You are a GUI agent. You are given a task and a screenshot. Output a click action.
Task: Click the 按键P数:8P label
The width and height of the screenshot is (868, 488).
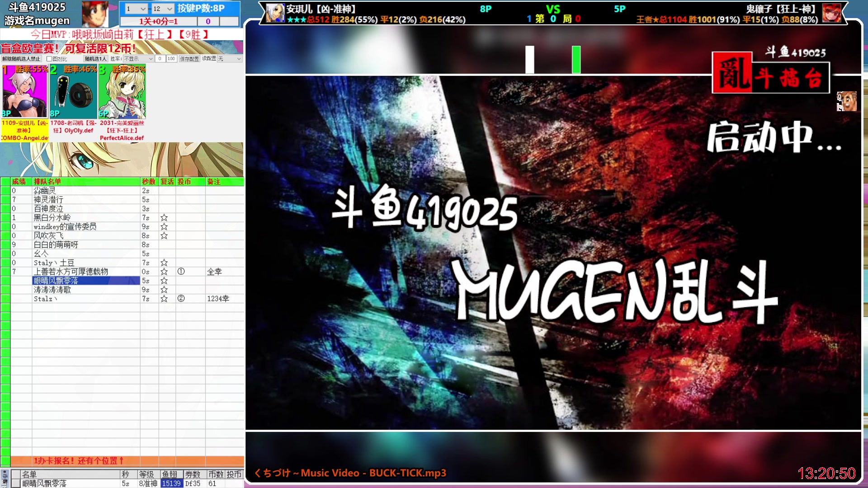pos(201,8)
